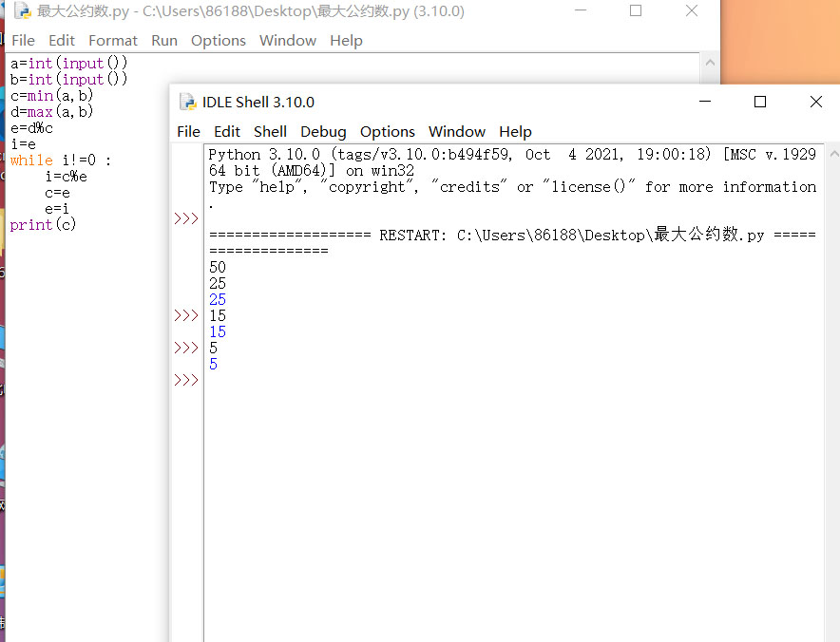Click the first >>> prompt in shell sidebar
Viewport: 840px width, 642px height.
(x=186, y=219)
